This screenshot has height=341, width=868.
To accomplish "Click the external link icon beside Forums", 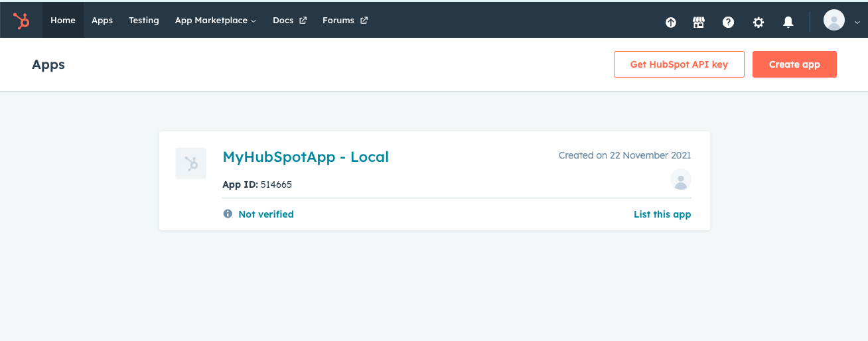I will pos(364,21).
